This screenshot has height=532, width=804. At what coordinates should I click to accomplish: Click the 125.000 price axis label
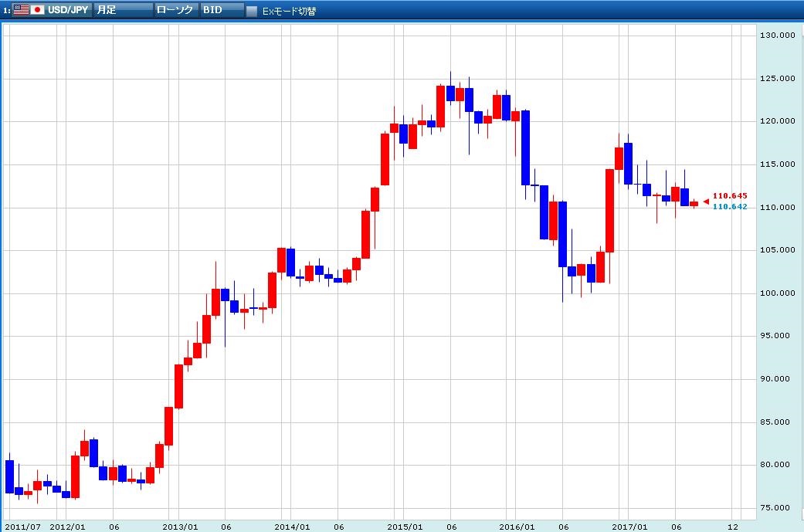(777, 79)
